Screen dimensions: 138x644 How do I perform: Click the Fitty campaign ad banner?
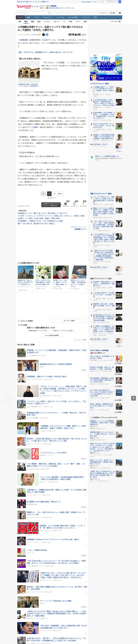[x=106, y=67]
